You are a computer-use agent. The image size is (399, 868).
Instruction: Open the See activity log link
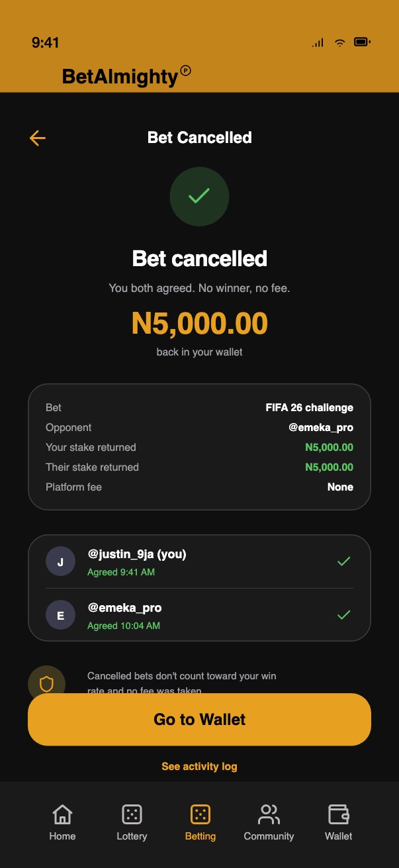click(199, 766)
